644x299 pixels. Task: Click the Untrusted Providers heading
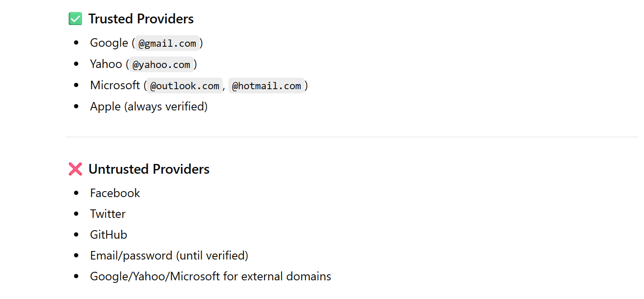(149, 169)
